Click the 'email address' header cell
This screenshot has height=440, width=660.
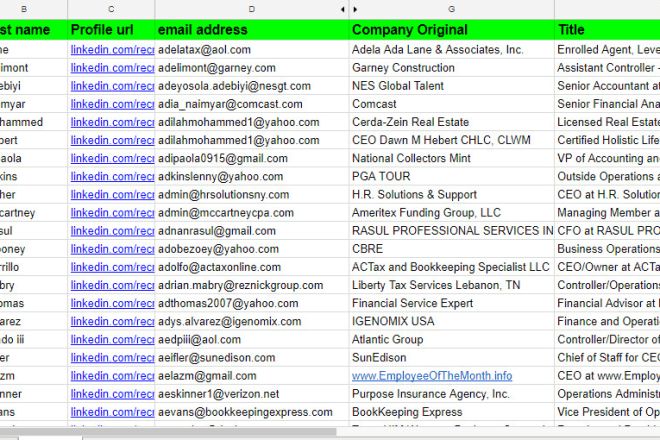[x=252, y=30]
